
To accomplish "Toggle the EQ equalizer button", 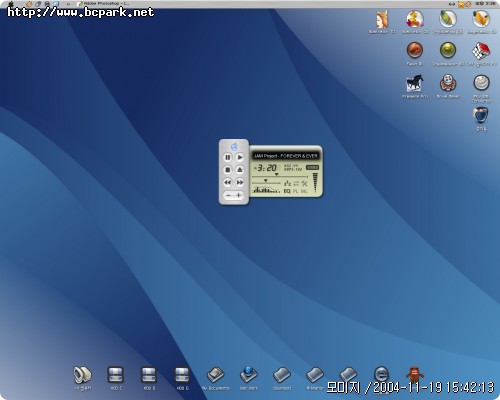I will (287, 191).
